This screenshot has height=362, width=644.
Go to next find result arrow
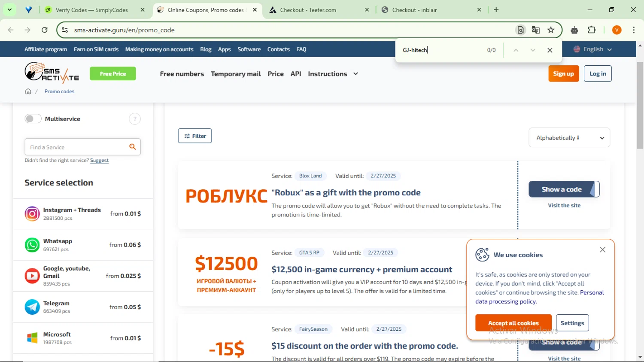[533, 50]
